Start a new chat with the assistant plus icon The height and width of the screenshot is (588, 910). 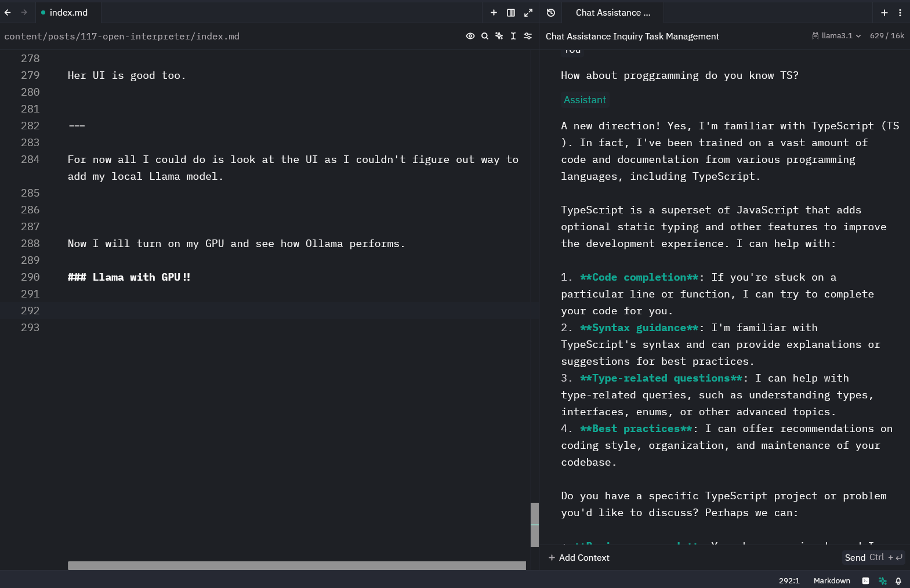tap(884, 12)
